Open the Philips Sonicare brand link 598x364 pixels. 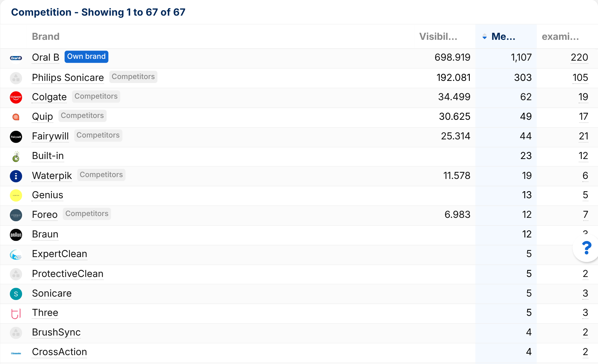pyautogui.click(x=68, y=78)
